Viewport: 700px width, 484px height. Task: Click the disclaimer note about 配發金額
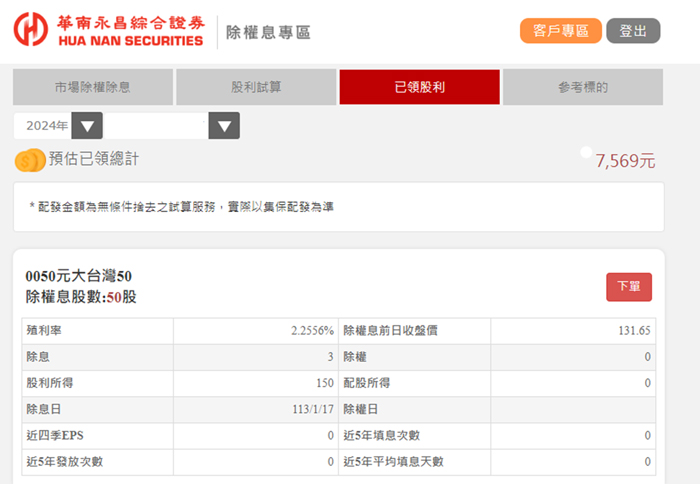pos(182,207)
